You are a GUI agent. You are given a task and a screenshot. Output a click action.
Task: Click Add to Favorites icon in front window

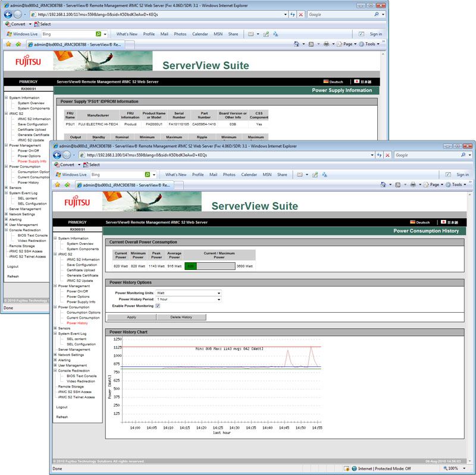tap(67, 184)
